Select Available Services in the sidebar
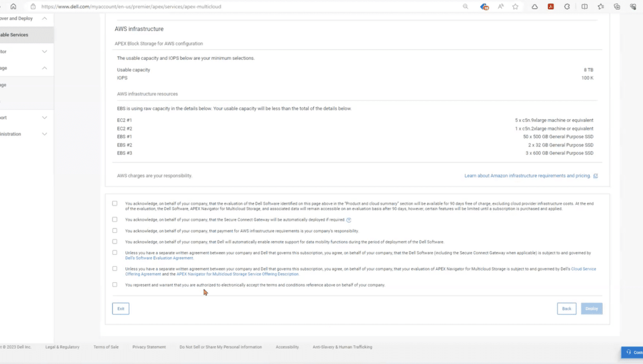This screenshot has height=364, width=643. (27, 35)
